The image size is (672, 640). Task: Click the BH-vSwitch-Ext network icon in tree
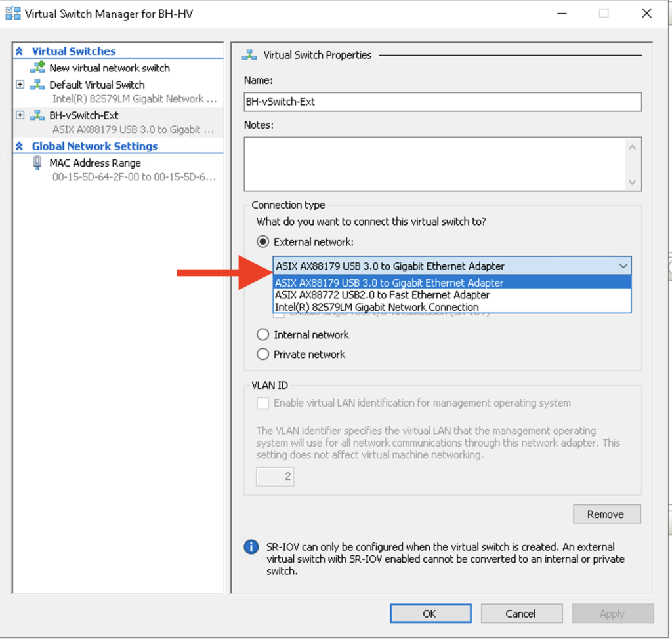tap(37, 115)
